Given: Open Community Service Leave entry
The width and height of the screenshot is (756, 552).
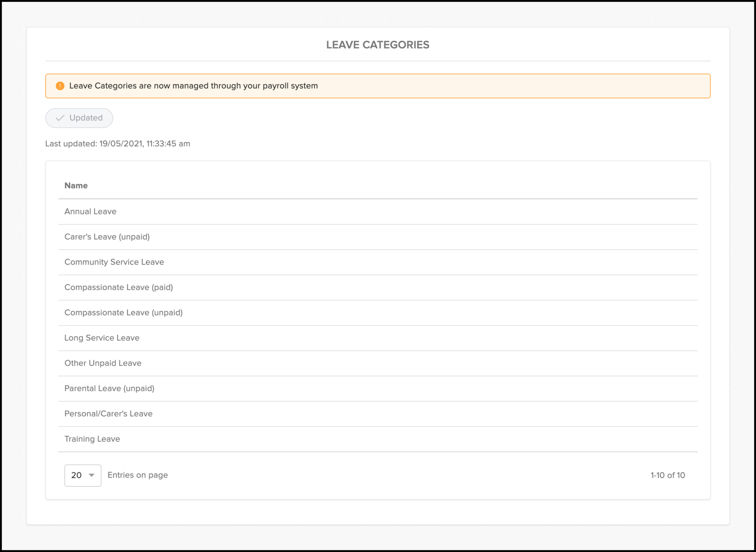Looking at the screenshot, I should coord(114,262).
